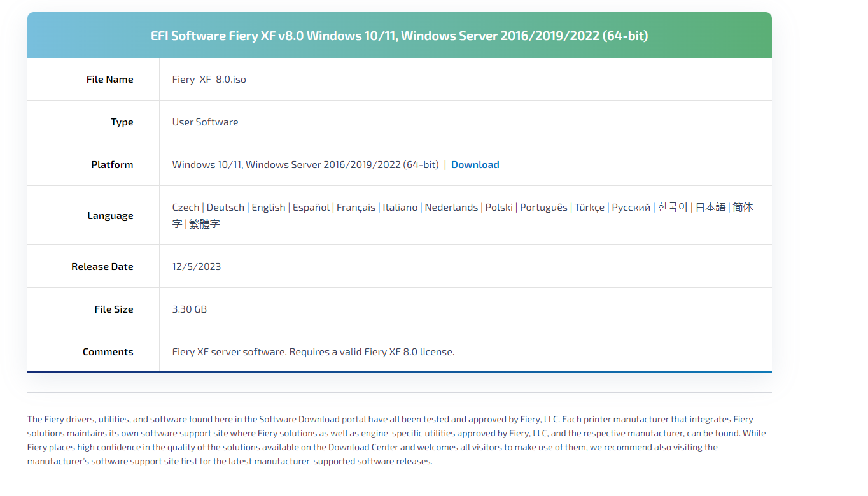The image size is (868, 496).
Task: Click the Platform row label
Action: (x=112, y=165)
